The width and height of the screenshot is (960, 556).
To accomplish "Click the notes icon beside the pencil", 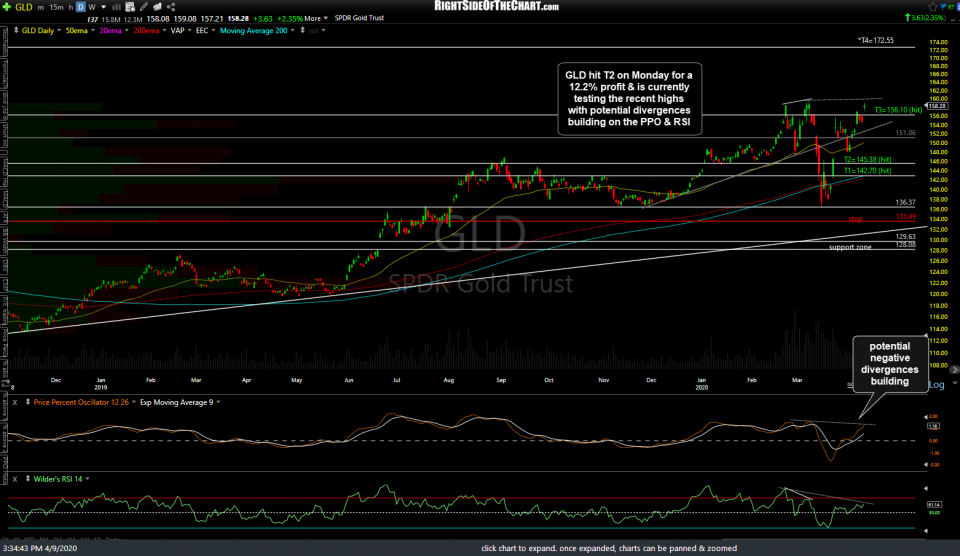I will pos(157,7).
